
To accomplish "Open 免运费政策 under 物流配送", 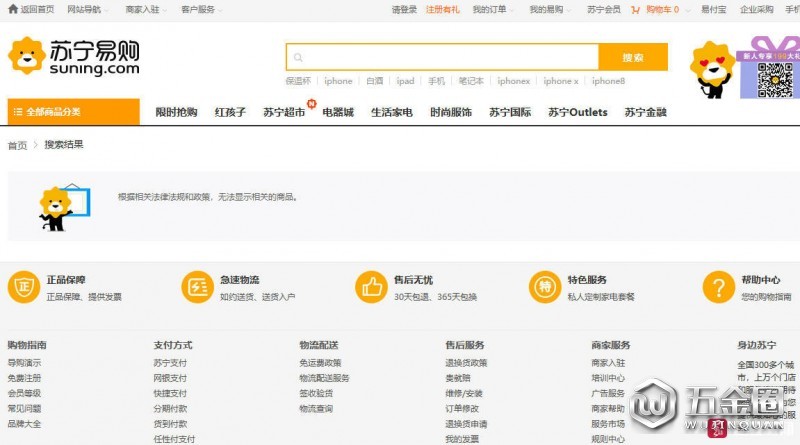I will pos(320,363).
